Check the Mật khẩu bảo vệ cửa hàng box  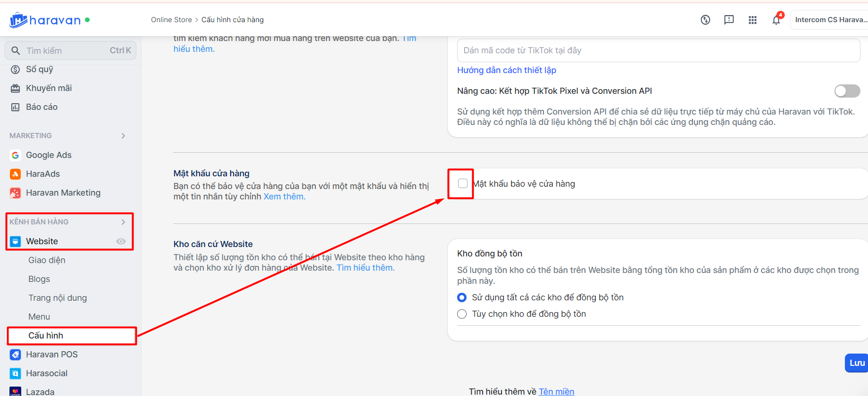pos(463,183)
